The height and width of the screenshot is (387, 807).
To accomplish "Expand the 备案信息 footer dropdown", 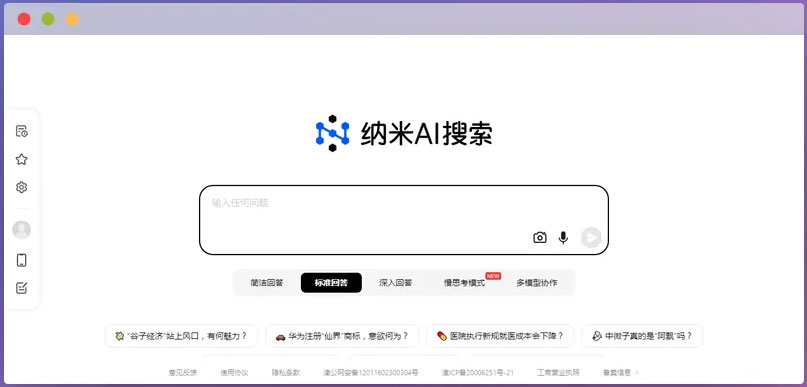I will [621, 373].
